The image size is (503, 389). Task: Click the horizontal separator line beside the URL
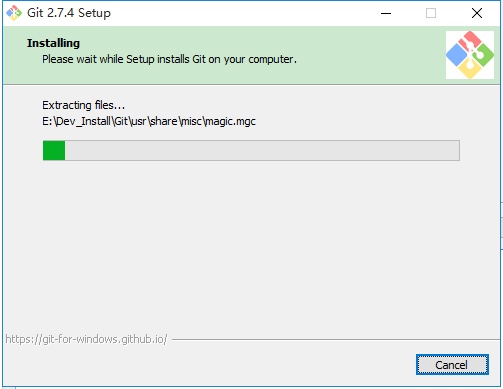336,340
